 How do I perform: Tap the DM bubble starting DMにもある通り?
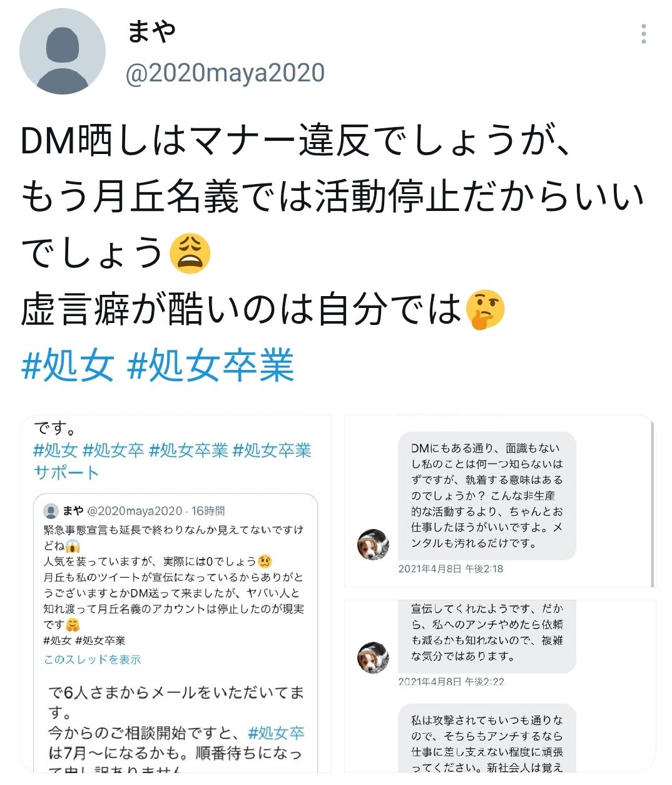(x=487, y=496)
